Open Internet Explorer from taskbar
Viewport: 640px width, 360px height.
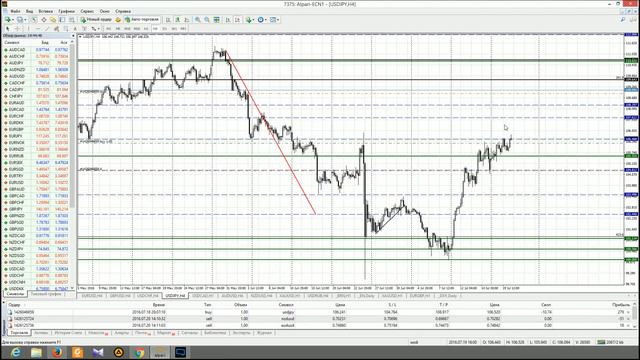(x=16, y=352)
